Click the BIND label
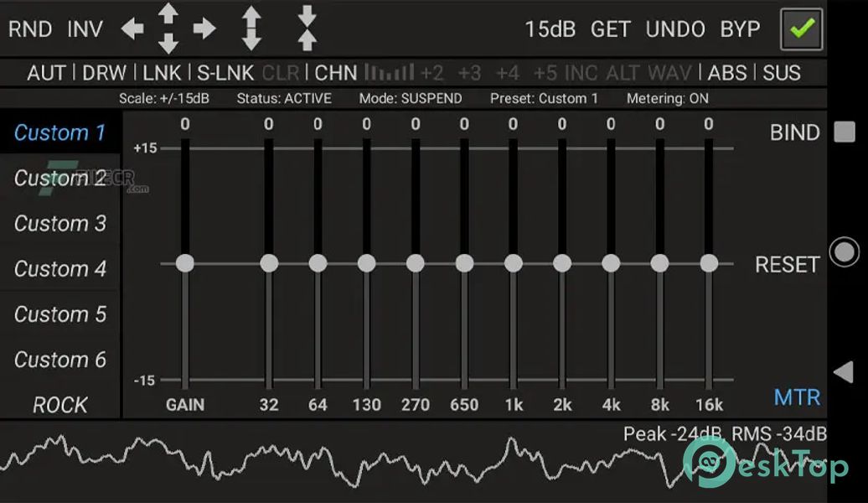 tap(795, 132)
